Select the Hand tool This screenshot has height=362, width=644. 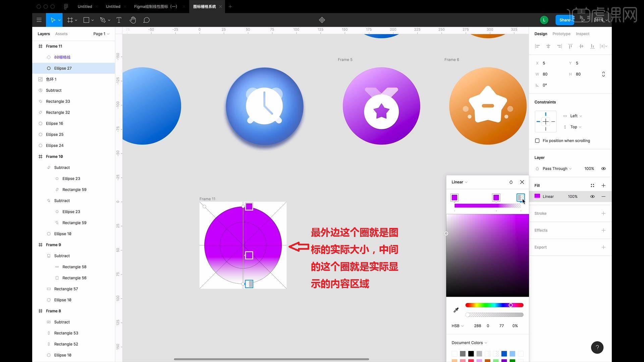133,20
